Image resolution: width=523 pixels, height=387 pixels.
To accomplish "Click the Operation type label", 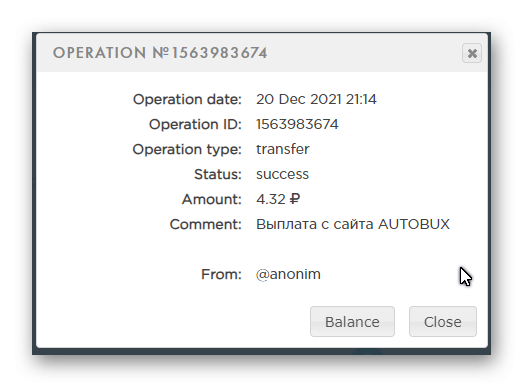I will pos(187,149).
